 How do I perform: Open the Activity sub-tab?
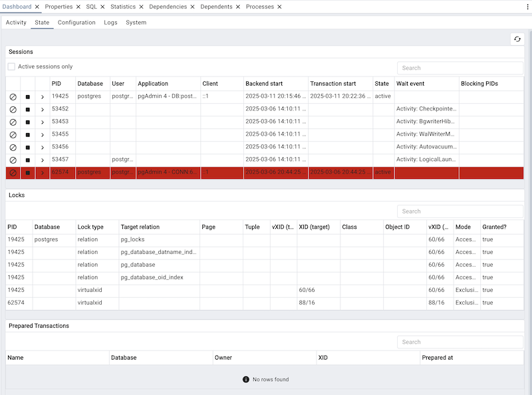click(15, 22)
